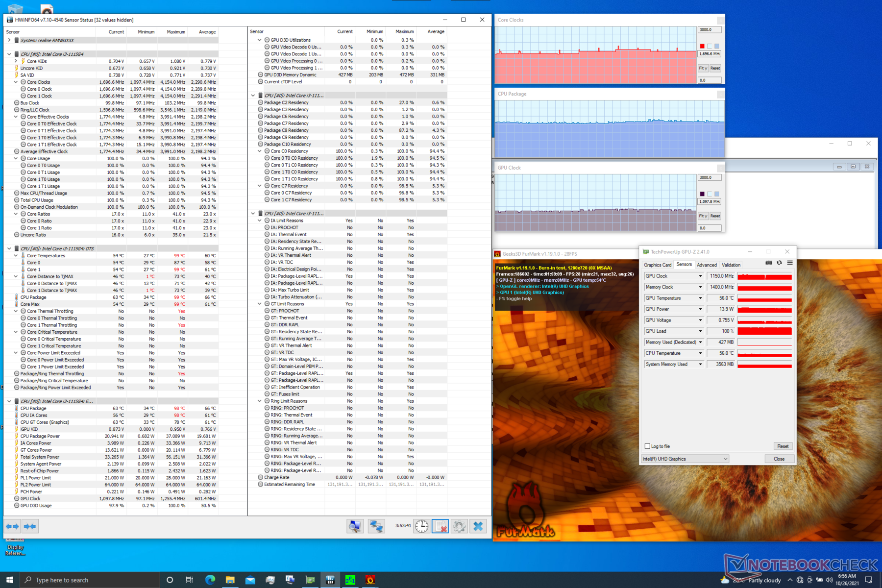
Task: Click Reset in Core Clocks graph
Action: [x=715, y=69]
